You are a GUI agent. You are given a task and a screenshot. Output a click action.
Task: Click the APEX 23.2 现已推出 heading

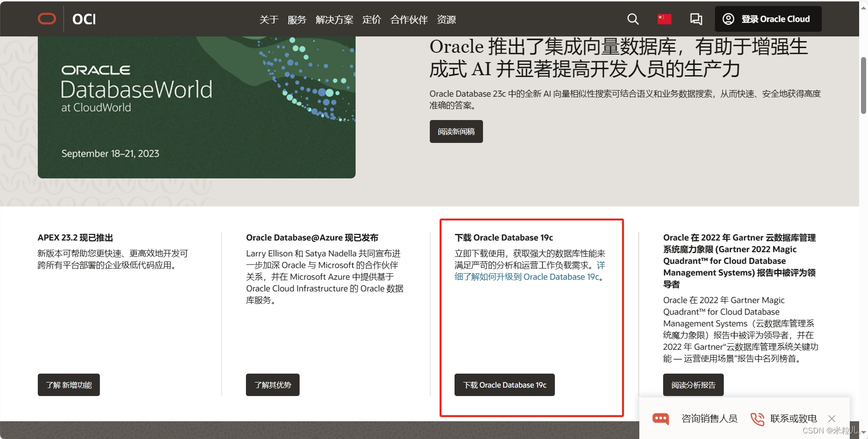click(x=75, y=238)
